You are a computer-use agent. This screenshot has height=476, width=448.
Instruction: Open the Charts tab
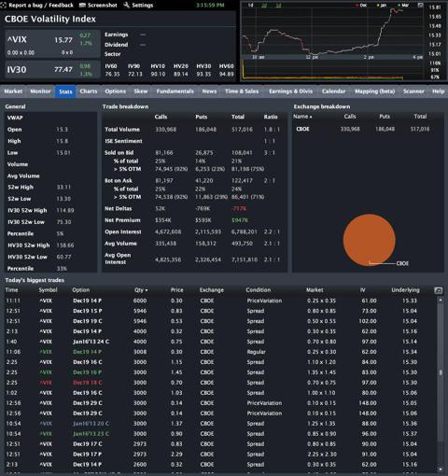point(89,91)
